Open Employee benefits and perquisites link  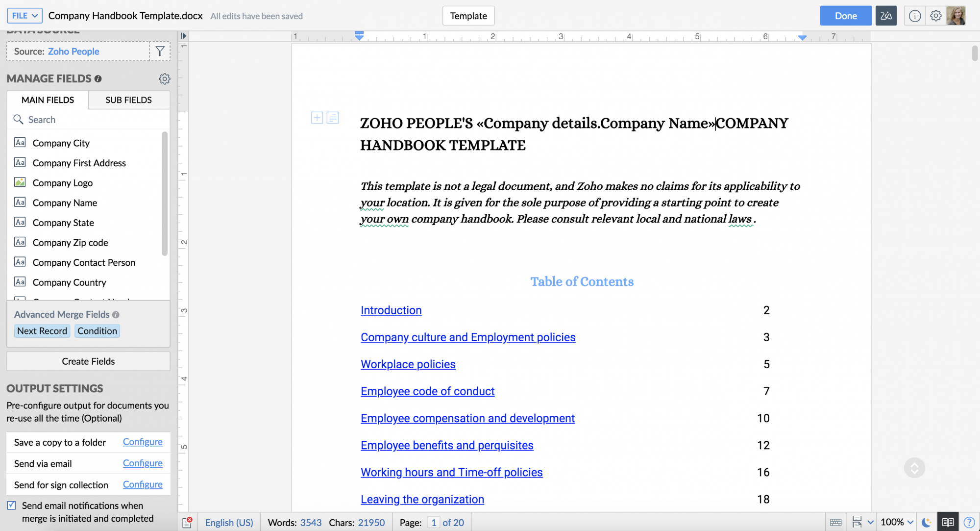click(447, 445)
